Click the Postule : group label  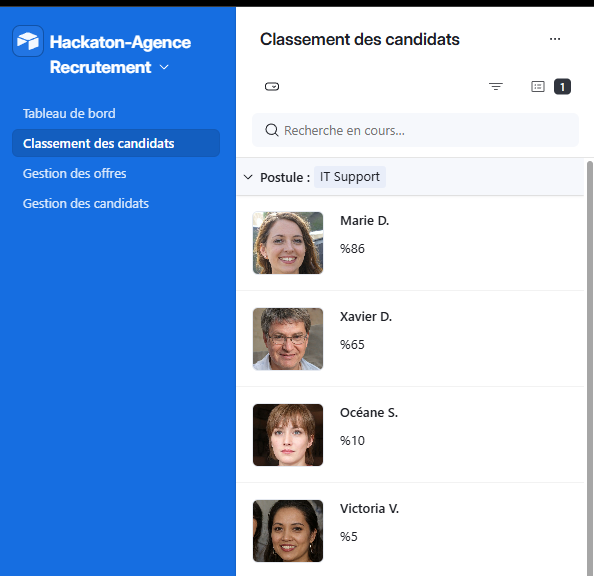(285, 177)
